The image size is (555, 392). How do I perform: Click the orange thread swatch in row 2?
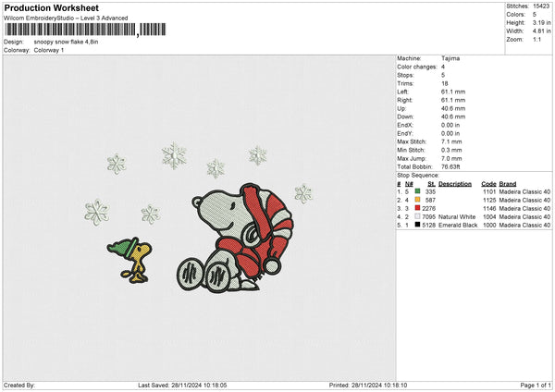(418, 200)
